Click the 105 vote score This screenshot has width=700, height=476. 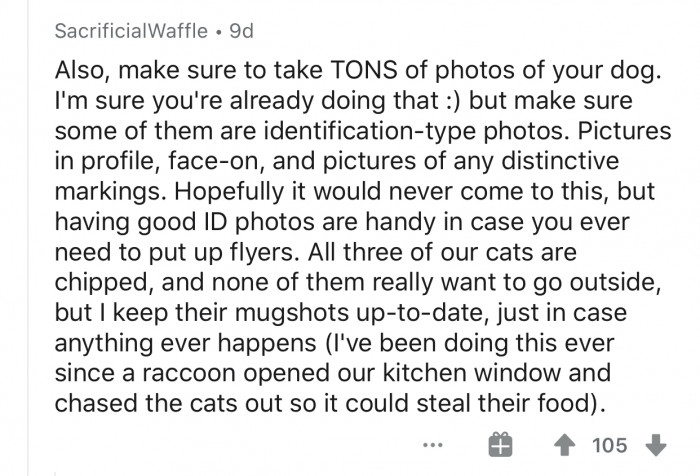pyautogui.click(x=609, y=445)
